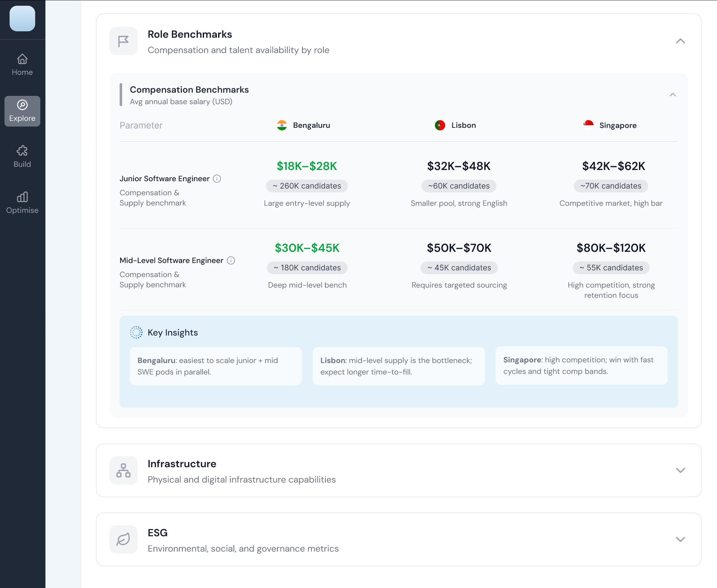Screen dimensions: 717x588
Task: Select the $32K–$48K salary value
Action: 459,166
